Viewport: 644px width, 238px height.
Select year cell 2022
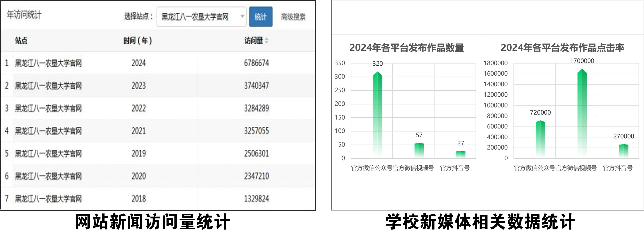tap(139, 108)
